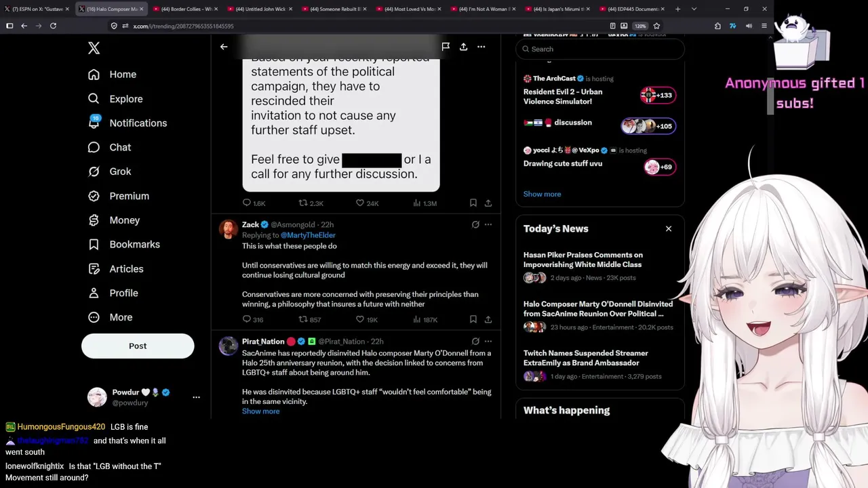Reload the page in the browser toolbar
The image size is (868, 488).
(x=53, y=26)
